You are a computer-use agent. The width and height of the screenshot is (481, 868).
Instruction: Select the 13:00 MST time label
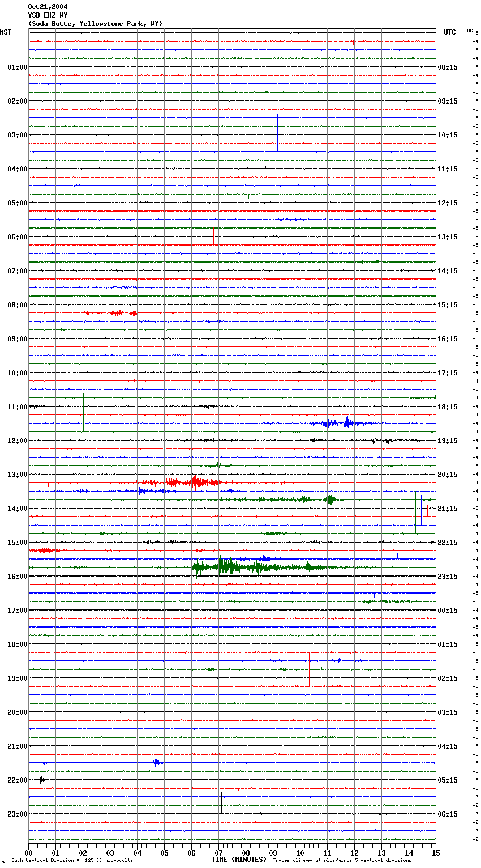(x=18, y=475)
